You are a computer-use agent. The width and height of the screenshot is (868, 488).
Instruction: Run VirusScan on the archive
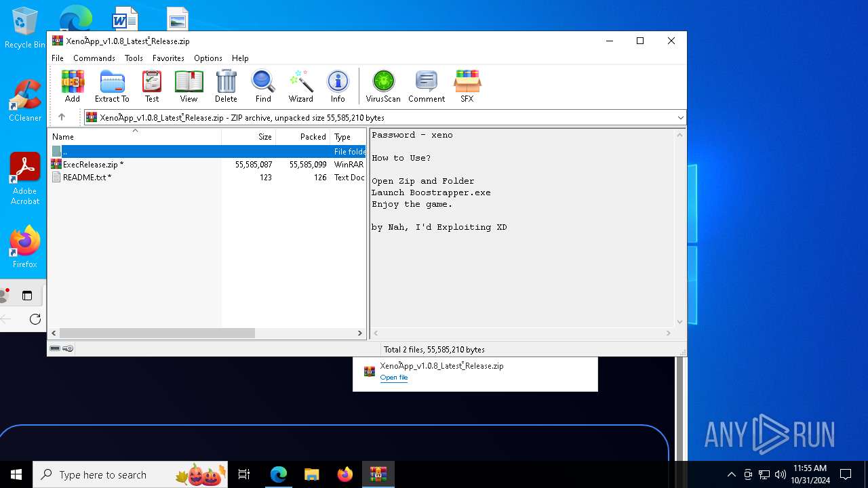click(x=383, y=86)
